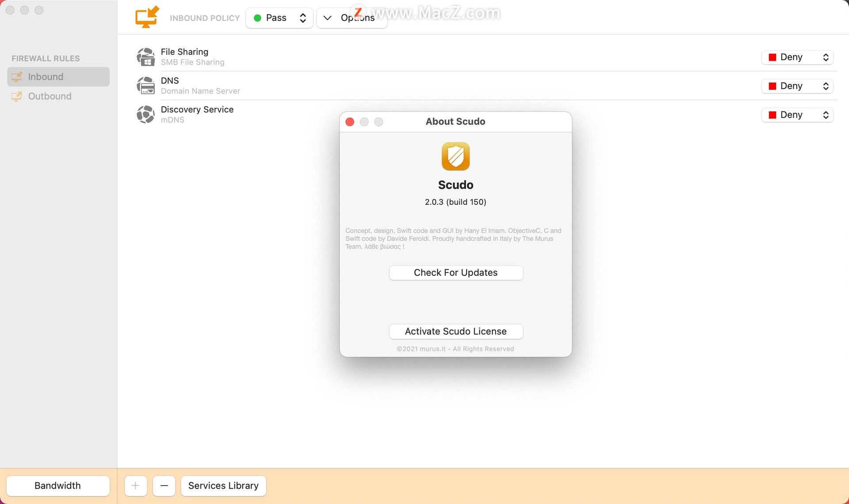Click the orange inbound monitor toolbar icon
This screenshot has height=504, width=849.
click(147, 17)
